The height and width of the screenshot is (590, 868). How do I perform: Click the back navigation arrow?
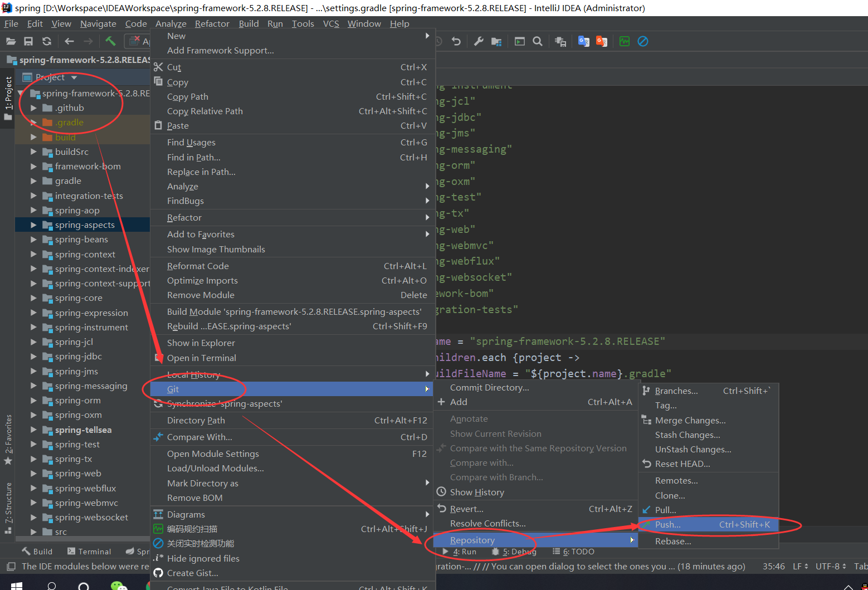pos(69,41)
